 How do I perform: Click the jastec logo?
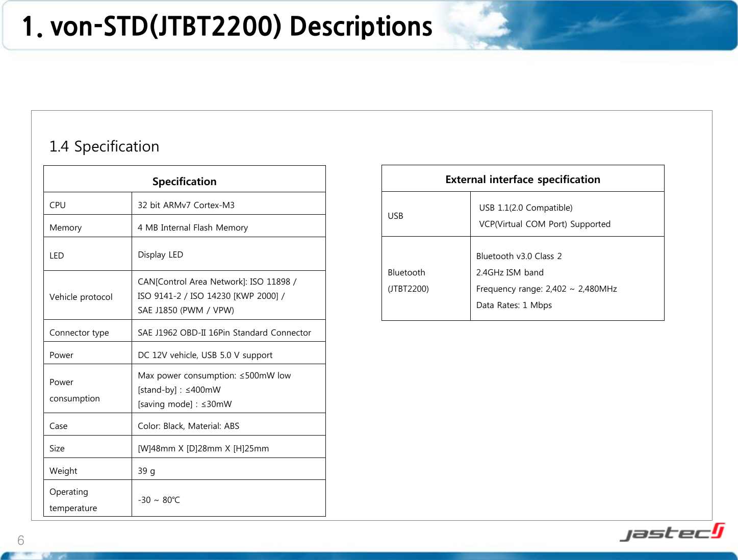[672, 531]
